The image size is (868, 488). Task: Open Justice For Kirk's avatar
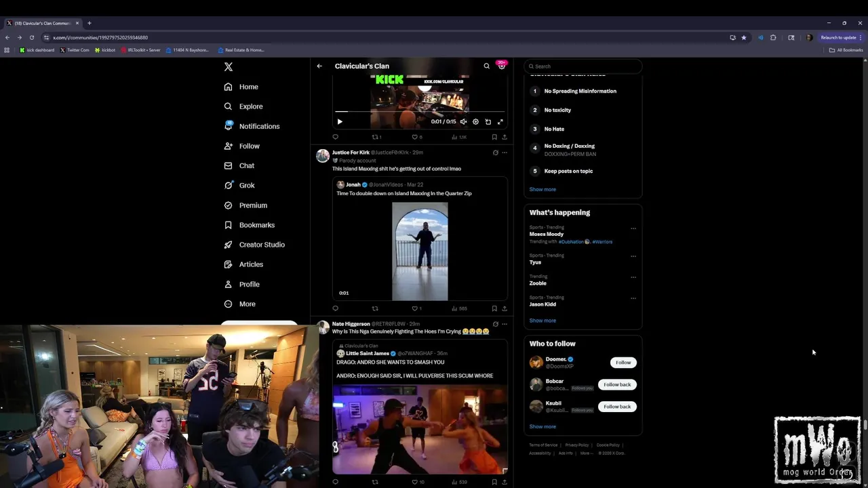tap(323, 156)
